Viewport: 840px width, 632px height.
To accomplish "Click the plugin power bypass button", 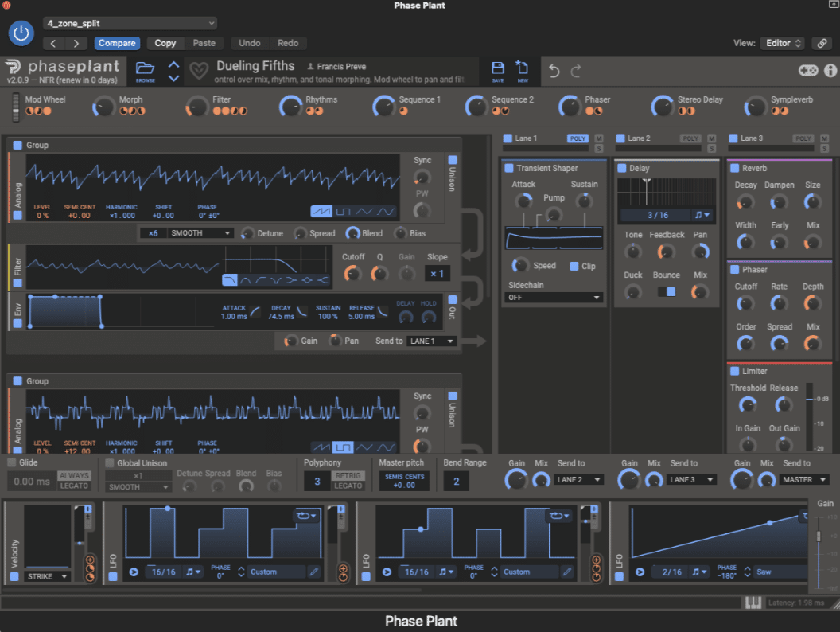I will 21,33.
